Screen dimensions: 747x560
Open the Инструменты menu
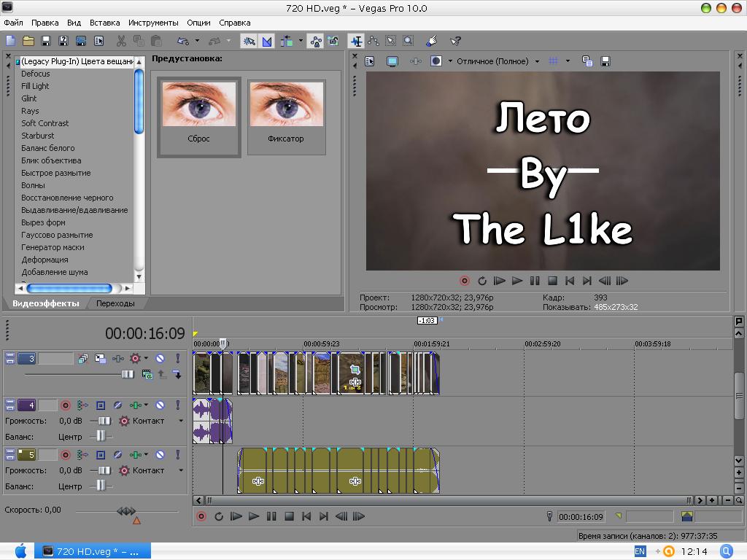tap(153, 23)
